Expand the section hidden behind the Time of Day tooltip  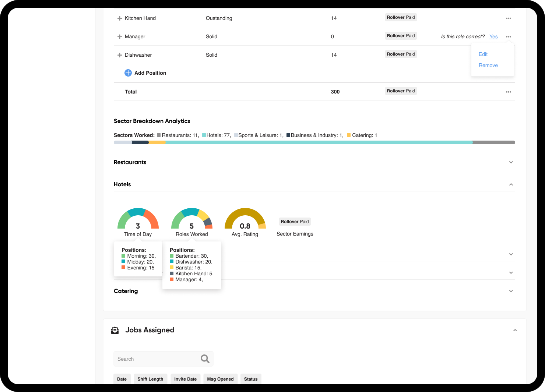point(511,254)
